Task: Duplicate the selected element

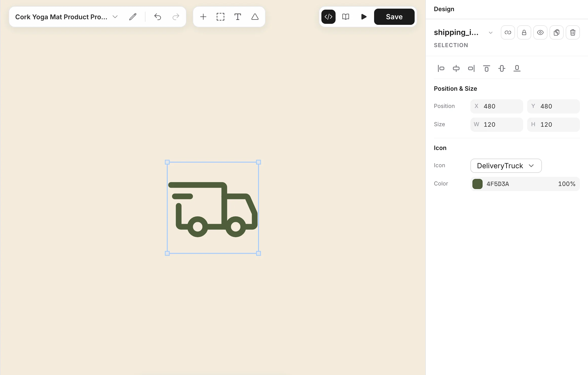Action: (x=557, y=32)
